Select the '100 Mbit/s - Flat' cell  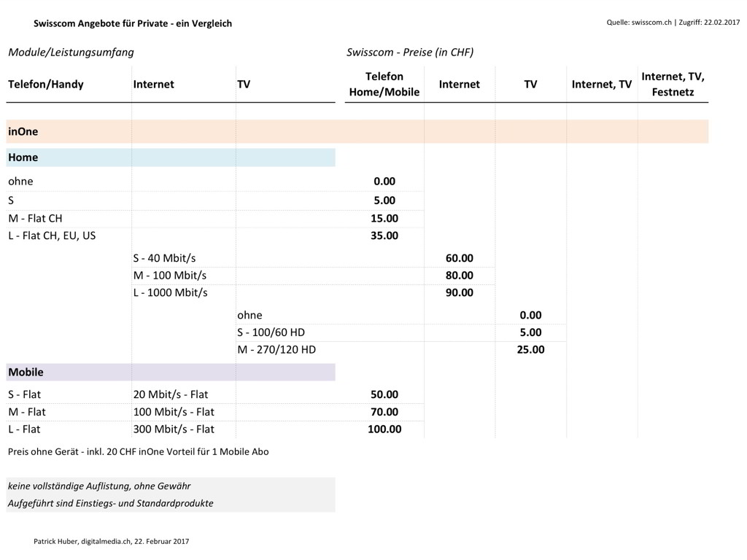coord(174,412)
